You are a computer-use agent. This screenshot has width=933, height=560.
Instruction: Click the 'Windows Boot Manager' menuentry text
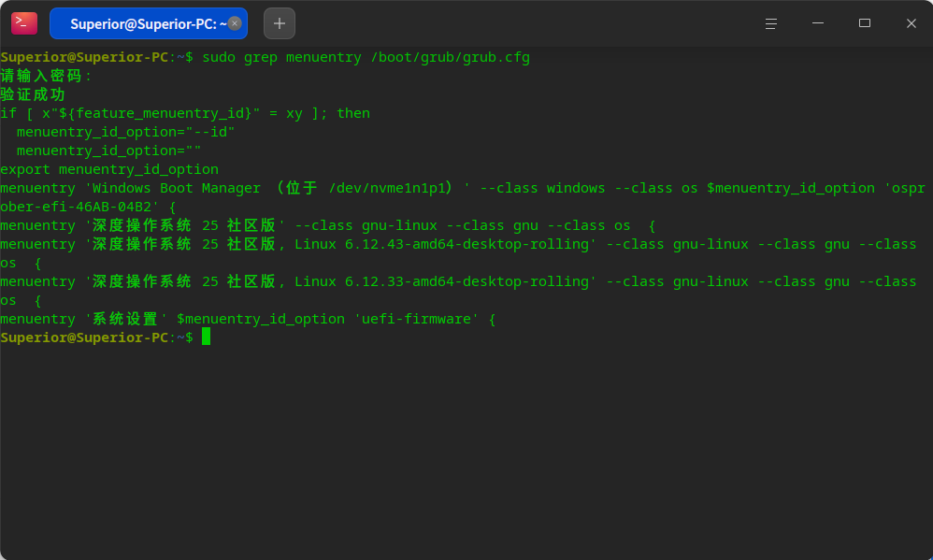click(176, 189)
